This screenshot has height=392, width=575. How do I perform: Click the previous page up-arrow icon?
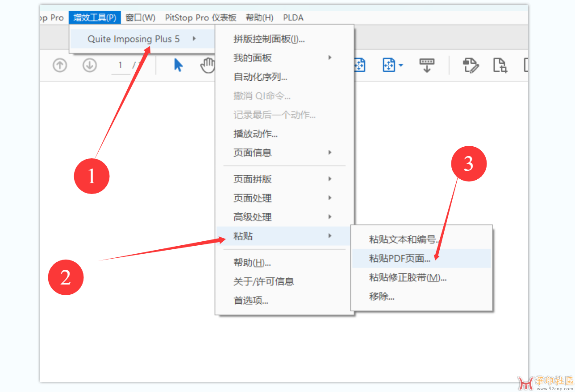click(60, 66)
